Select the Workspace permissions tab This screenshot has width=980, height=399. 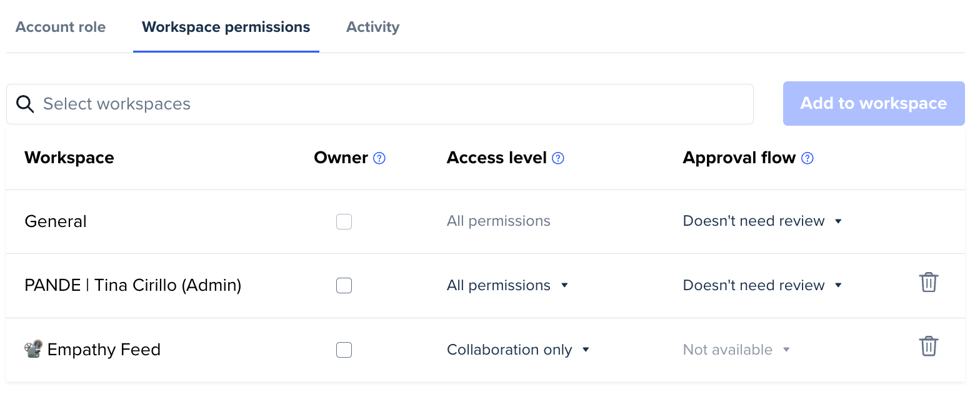point(226,28)
